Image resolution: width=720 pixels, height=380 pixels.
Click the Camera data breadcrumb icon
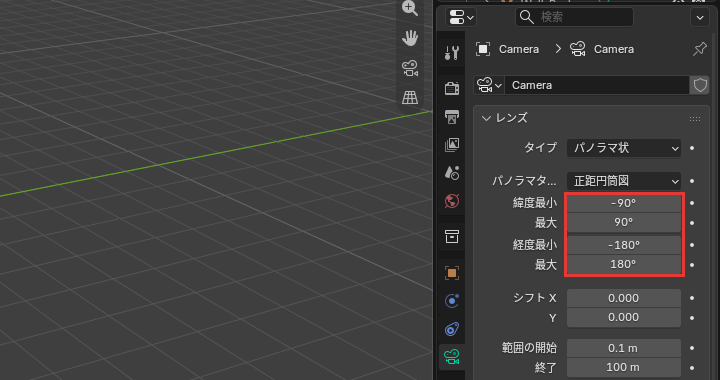(x=578, y=49)
